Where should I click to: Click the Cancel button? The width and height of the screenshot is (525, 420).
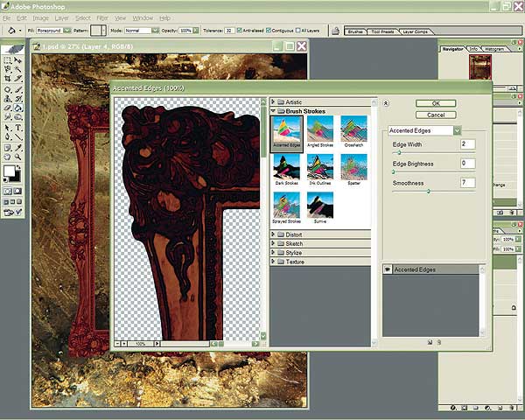[x=436, y=115]
